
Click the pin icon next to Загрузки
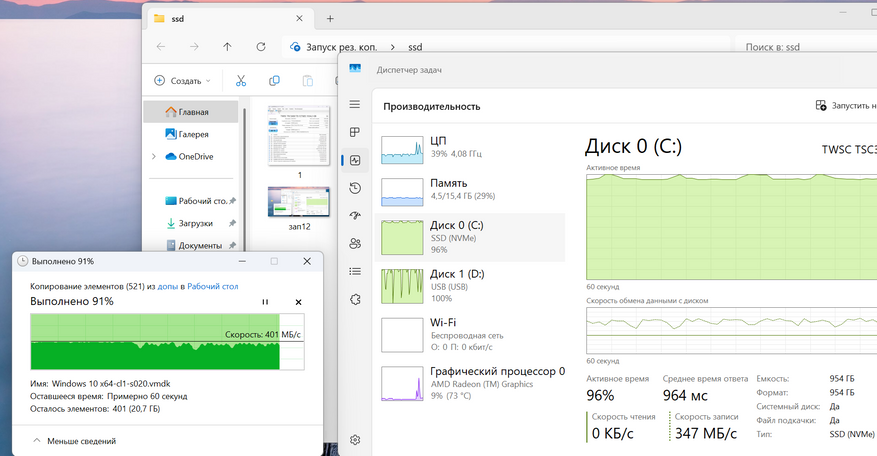[232, 223]
